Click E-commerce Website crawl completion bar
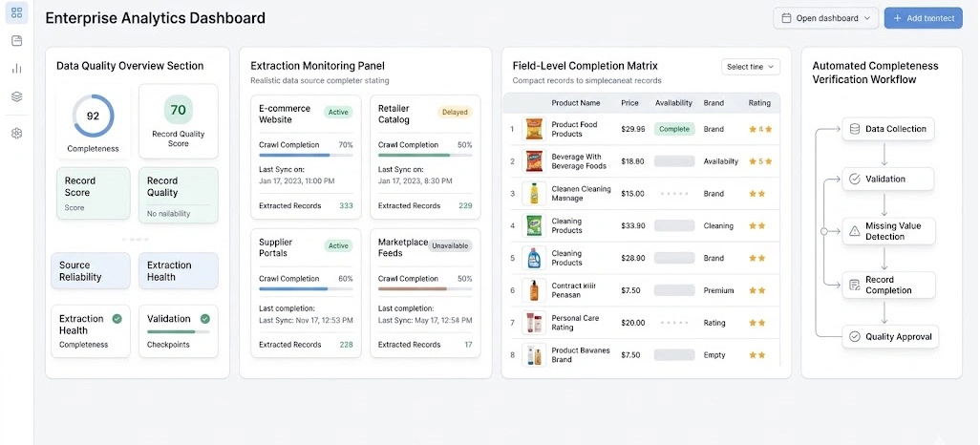The width and height of the screenshot is (980, 445). (x=306, y=155)
